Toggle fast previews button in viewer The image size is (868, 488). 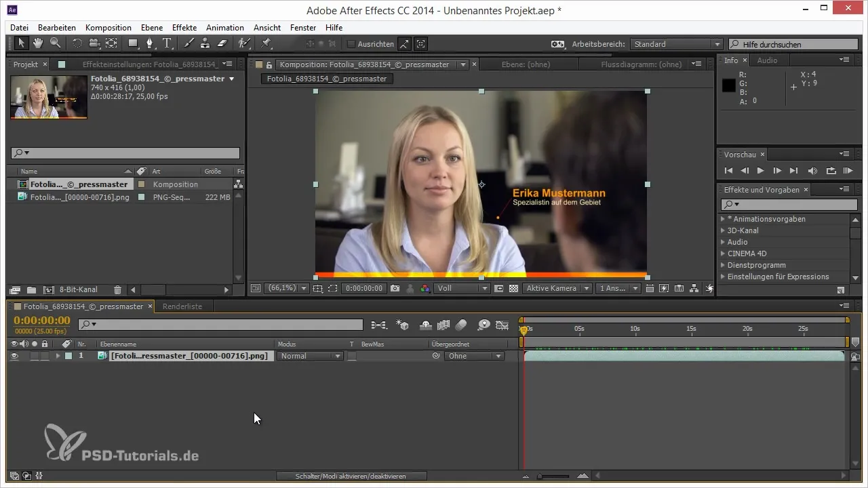coord(664,288)
